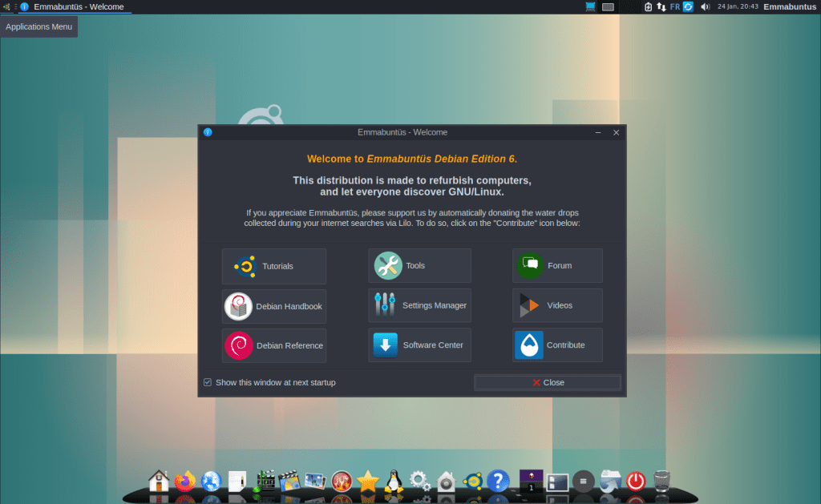Select Emmabuntüs - Welcome taskbar entry
The width and height of the screenshot is (821, 504).
point(74,6)
